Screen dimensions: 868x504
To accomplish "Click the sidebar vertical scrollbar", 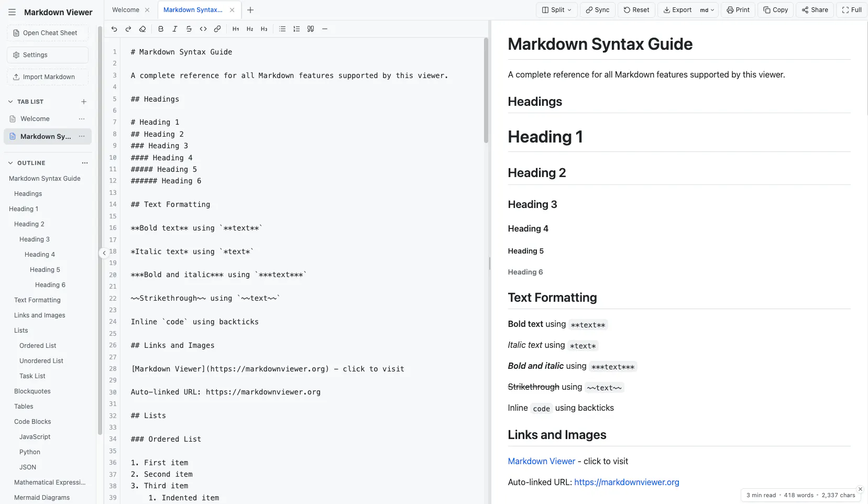I will point(100,231).
